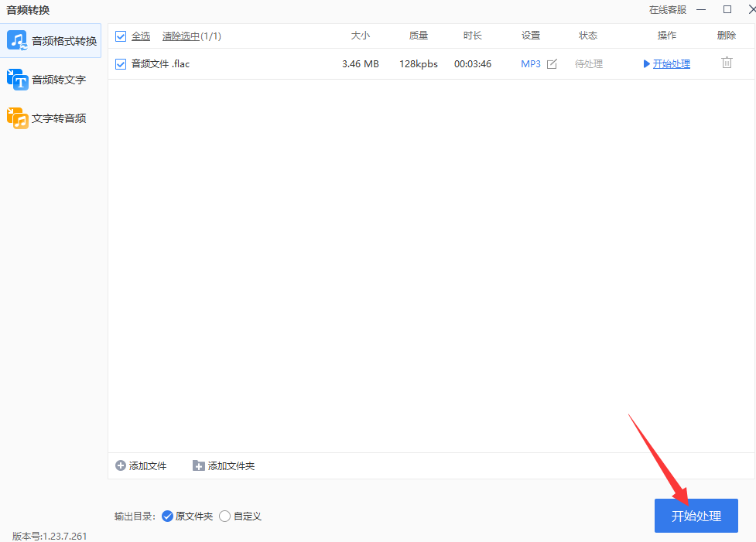The width and height of the screenshot is (756, 542).
Task: Click the 128kpbs quality value
Action: (x=419, y=63)
